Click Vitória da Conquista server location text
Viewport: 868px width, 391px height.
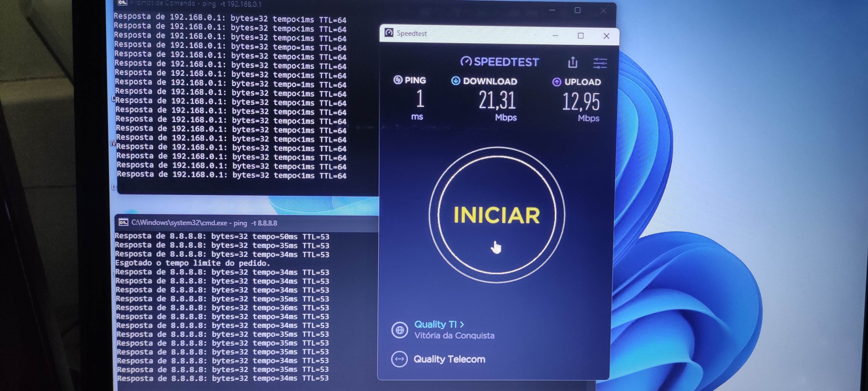tap(454, 336)
